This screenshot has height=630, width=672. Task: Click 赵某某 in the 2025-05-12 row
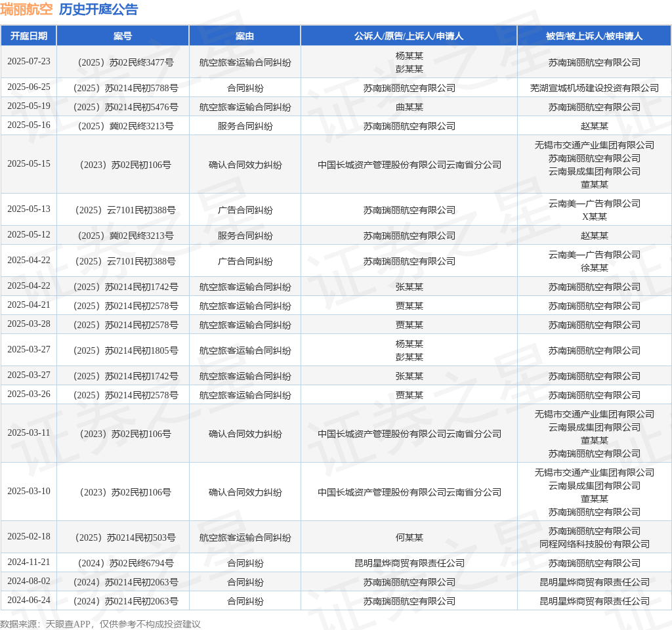pos(594,236)
